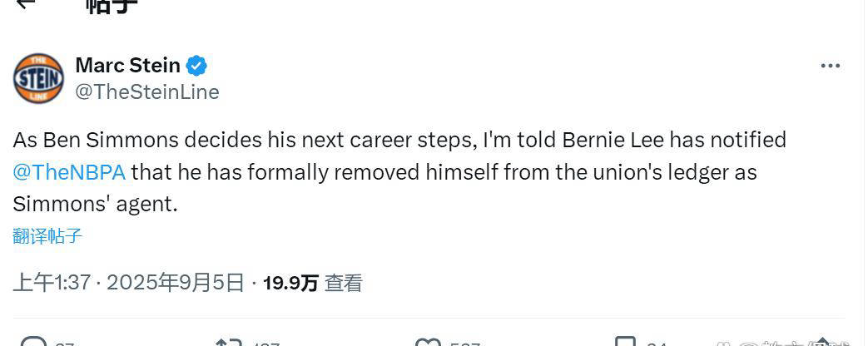Click the 帖子 page heading
Image resolution: width=868 pixels, height=346 pixels.
point(112,5)
